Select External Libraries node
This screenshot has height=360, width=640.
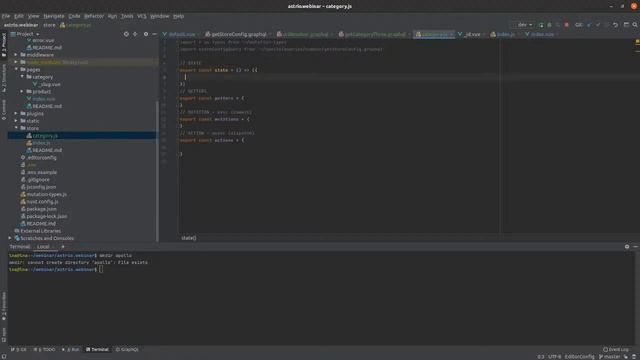coord(38,231)
